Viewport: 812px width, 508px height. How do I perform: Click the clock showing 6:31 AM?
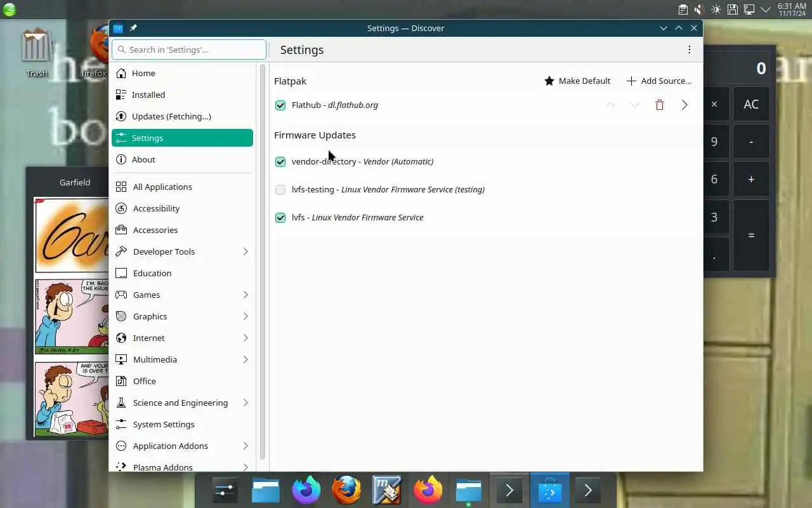(792, 10)
